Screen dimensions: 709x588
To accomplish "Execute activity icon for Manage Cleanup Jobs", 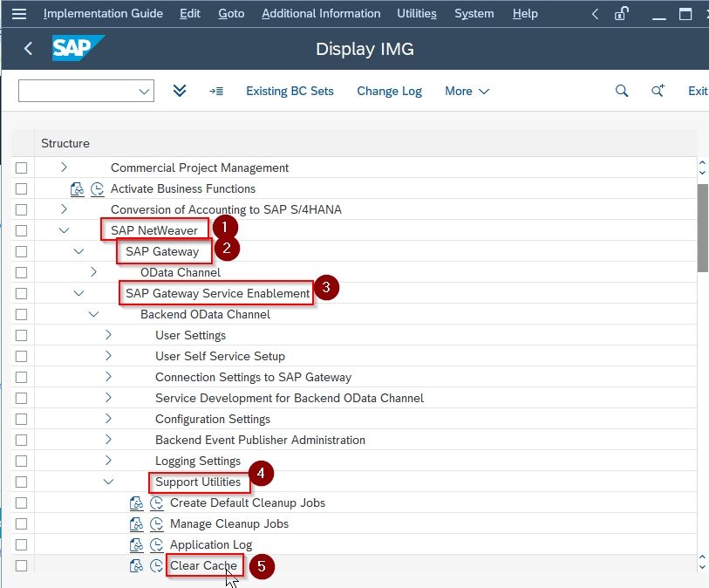I will coord(156,523).
